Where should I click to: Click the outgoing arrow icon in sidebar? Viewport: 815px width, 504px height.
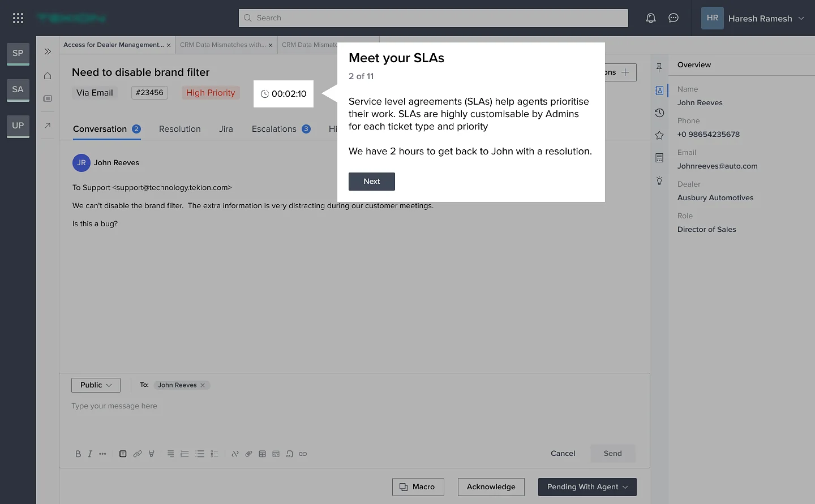pos(48,125)
